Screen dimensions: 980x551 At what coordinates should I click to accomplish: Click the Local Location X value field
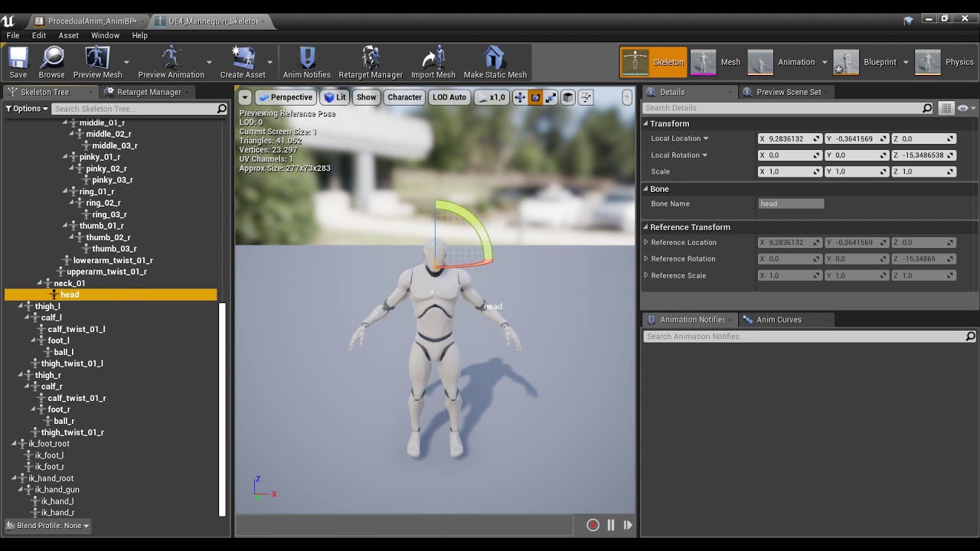click(789, 139)
